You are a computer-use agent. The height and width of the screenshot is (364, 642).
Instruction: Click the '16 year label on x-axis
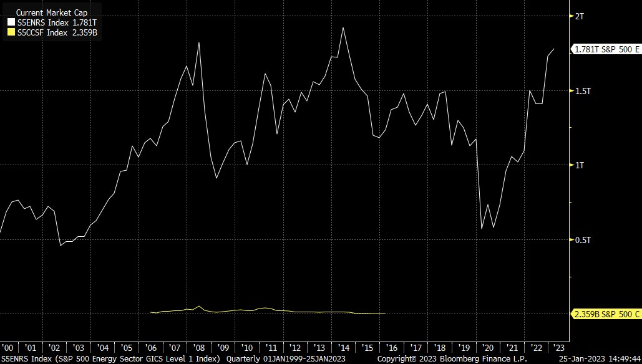pyautogui.click(x=392, y=348)
